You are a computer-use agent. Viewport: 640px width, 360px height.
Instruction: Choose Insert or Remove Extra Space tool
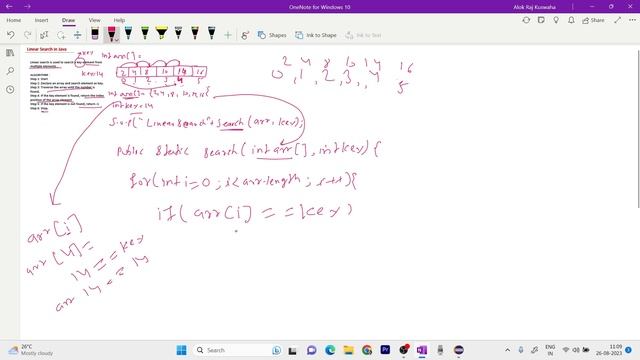[x=78, y=35]
